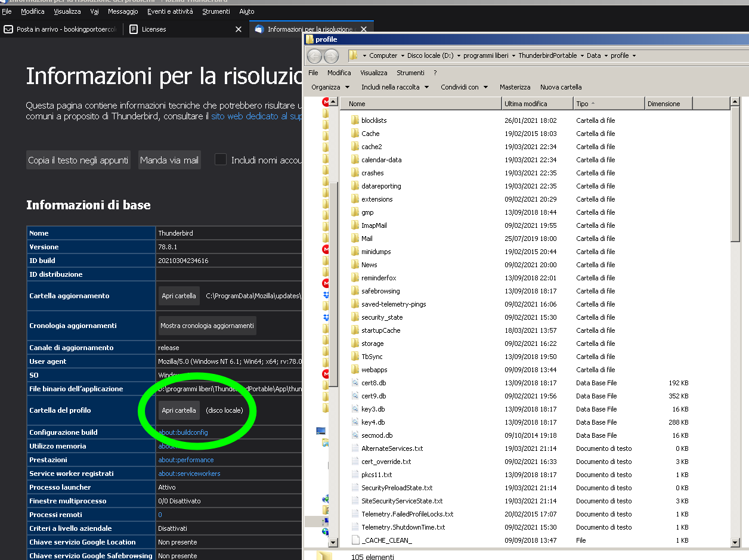This screenshot has width=749, height=560.
Task: Expand the breadcrumb arrow after Disco locale (D:)
Action: click(x=459, y=55)
